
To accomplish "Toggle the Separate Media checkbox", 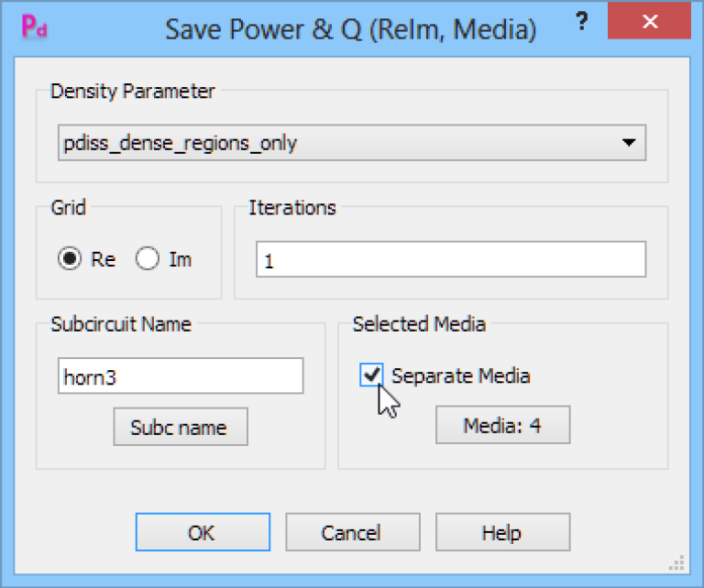I will pyautogui.click(x=371, y=375).
